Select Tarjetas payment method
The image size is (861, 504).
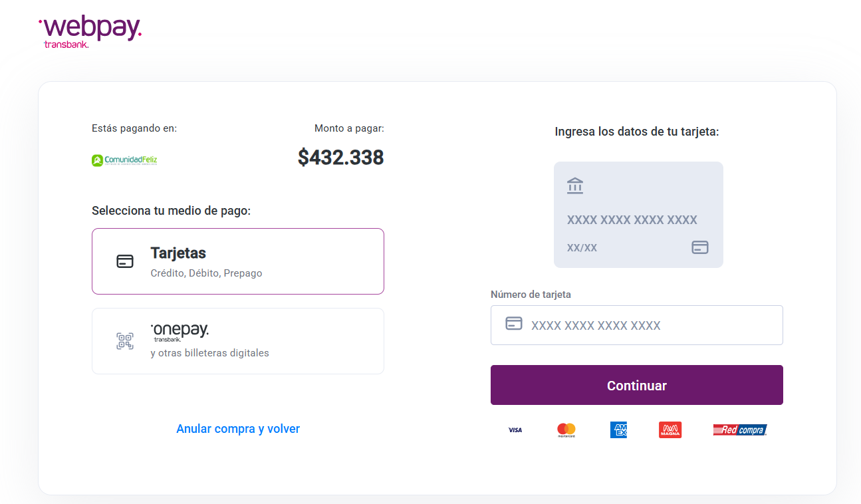tap(238, 261)
